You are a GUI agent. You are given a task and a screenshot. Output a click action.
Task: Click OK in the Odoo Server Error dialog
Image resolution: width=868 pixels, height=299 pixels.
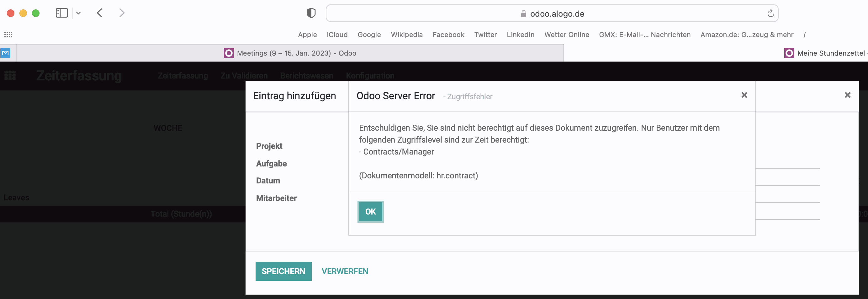coord(370,212)
